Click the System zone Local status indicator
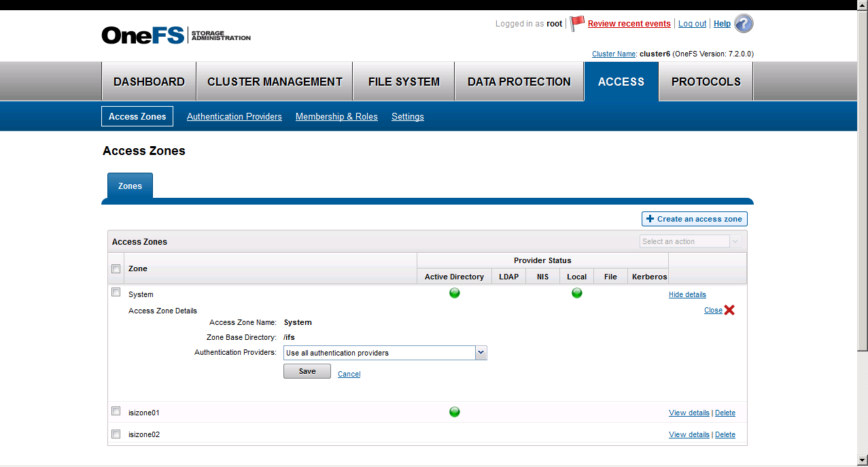Viewport: 868px width, 467px height. (577, 294)
